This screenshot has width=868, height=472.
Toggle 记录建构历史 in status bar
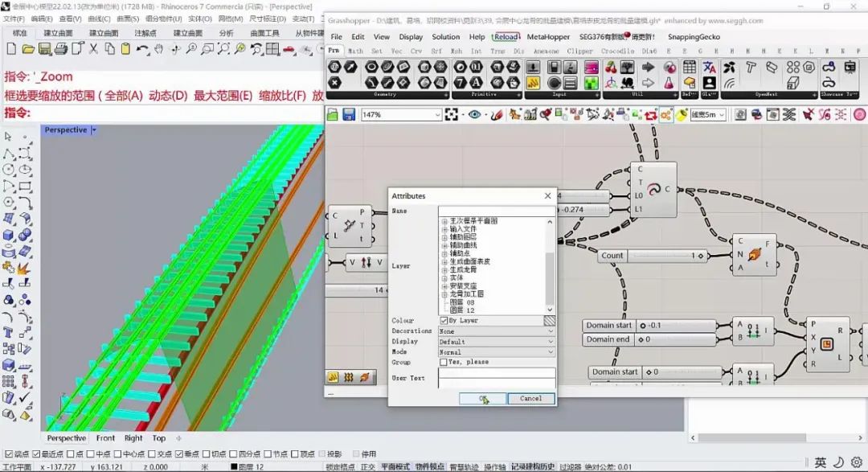pos(533,467)
